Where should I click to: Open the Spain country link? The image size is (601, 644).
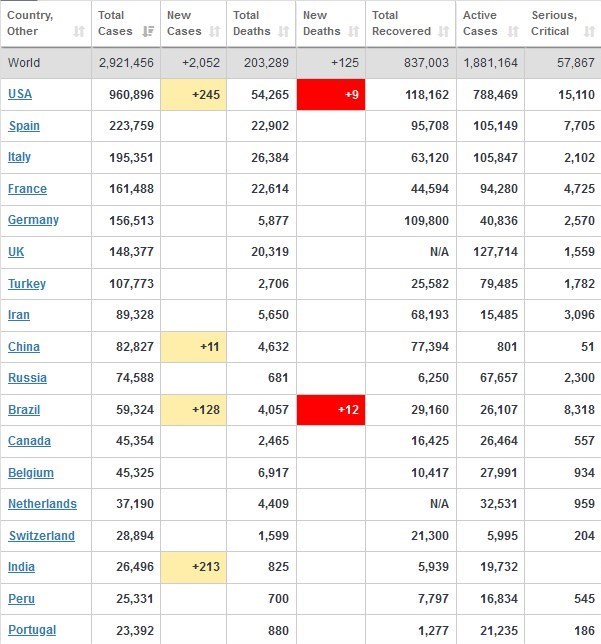pos(24,126)
